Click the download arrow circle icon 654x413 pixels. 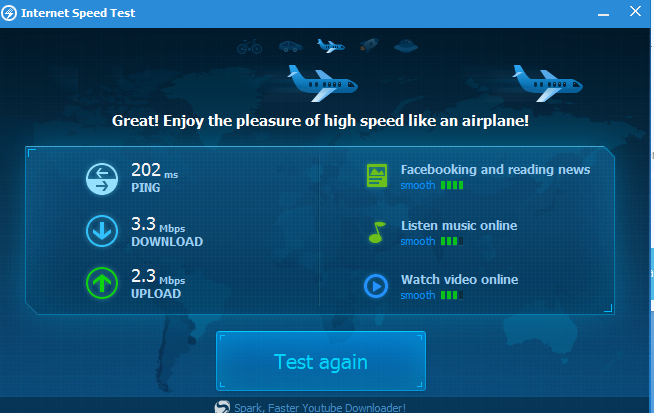tap(102, 231)
